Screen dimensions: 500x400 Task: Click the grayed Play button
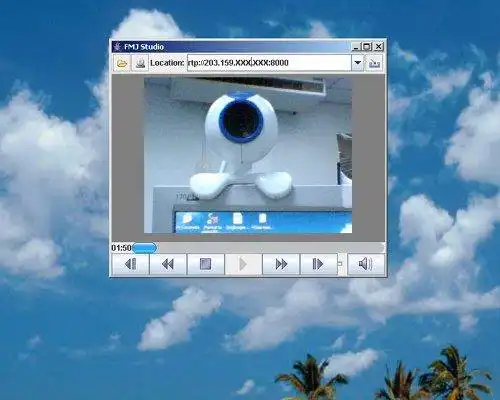coord(243,264)
